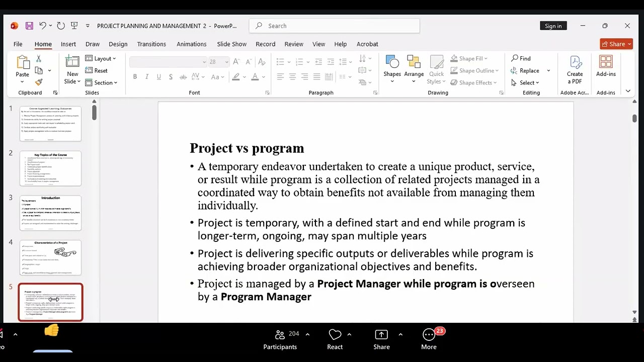This screenshot has width=644, height=362.
Task: Switch to the Animations tab
Action: (x=191, y=44)
